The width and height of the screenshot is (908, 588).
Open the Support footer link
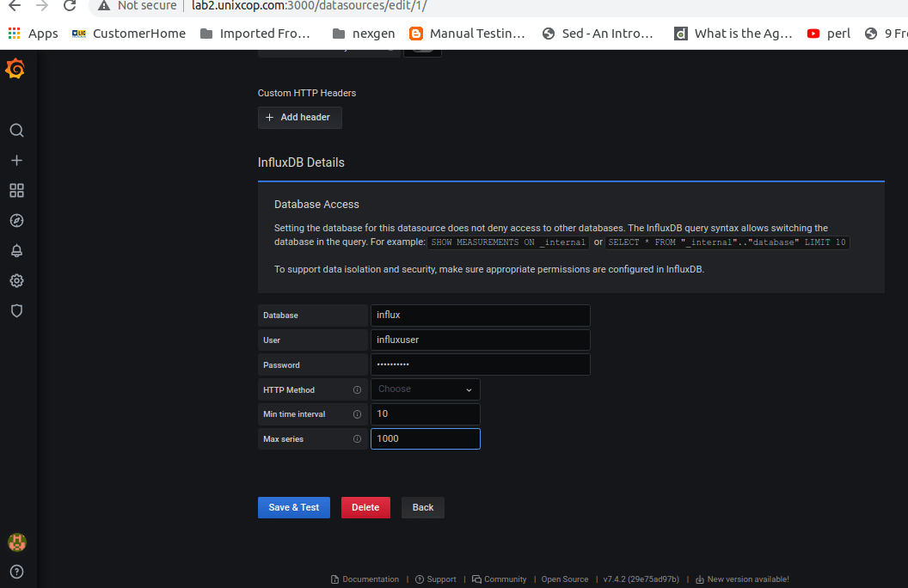pos(436,579)
